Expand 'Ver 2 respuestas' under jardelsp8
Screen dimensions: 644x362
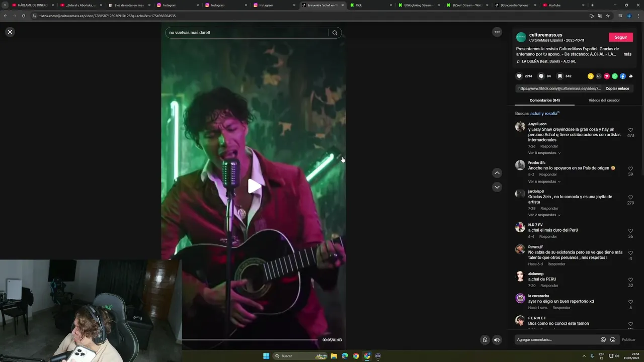tap(544, 215)
